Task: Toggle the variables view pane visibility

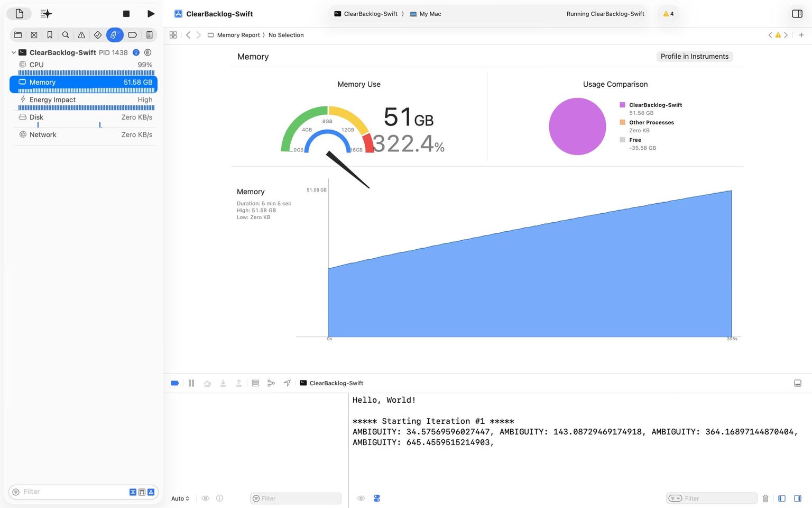Action: (x=782, y=498)
